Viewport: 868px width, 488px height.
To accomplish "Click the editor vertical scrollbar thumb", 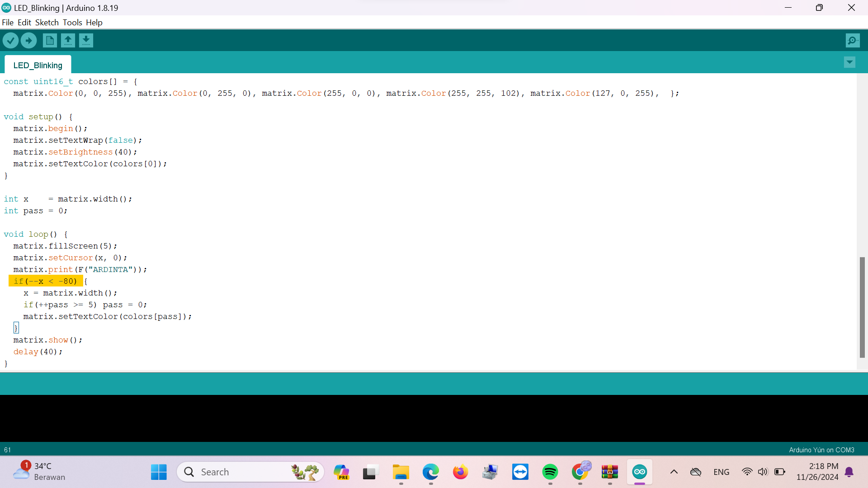I will (862, 307).
